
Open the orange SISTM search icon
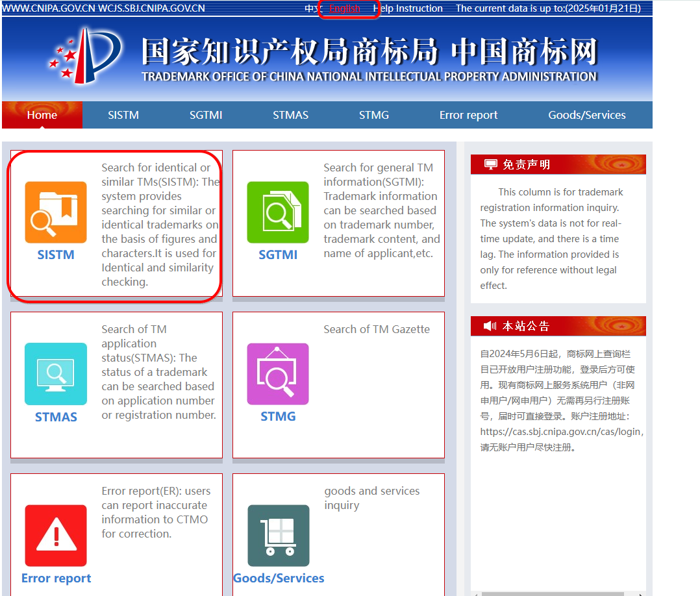pos(56,212)
